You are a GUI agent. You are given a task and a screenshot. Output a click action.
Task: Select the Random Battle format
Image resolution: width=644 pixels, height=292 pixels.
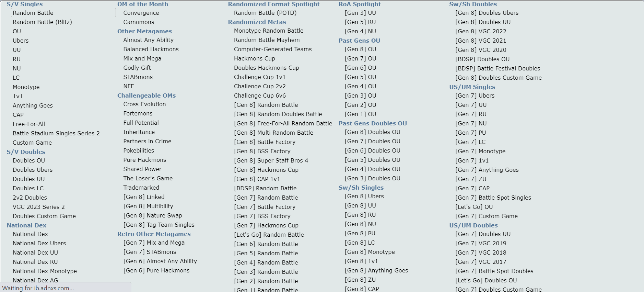(63, 13)
